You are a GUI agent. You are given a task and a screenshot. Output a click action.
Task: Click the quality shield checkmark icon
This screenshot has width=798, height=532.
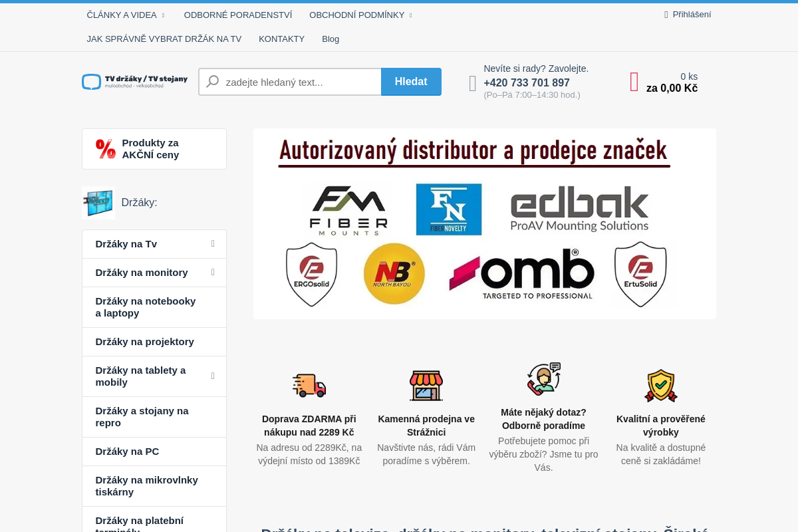[661, 385]
